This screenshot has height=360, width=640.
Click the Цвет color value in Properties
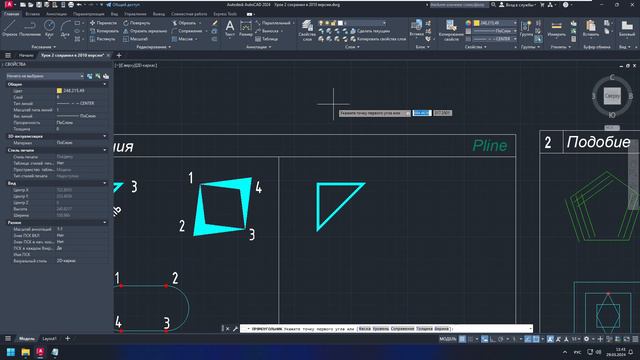click(82, 91)
